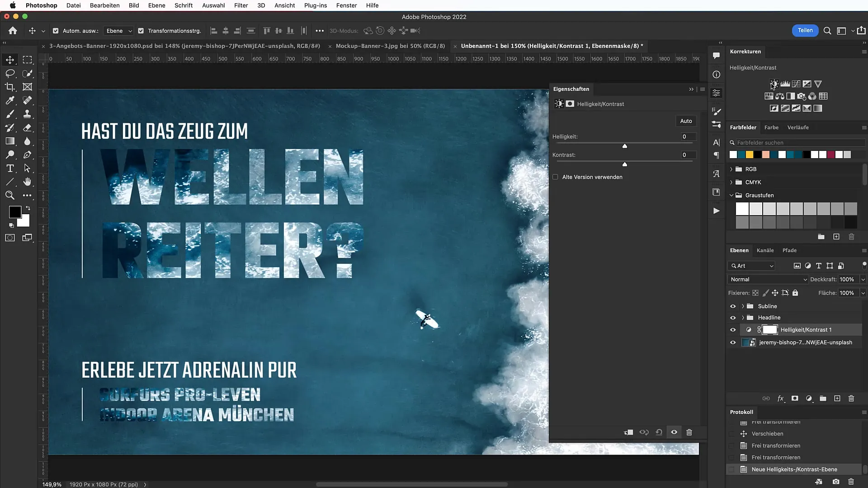Screen dimensions: 868x488
Task: Select the Pen tool
Action: pyautogui.click(x=28, y=155)
